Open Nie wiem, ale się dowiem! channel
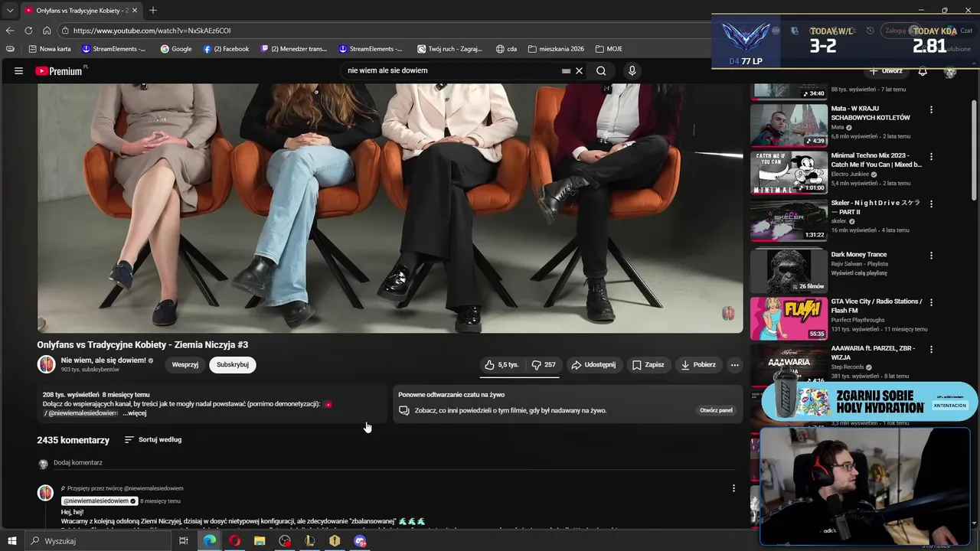This screenshot has width=980, height=551. point(103,360)
